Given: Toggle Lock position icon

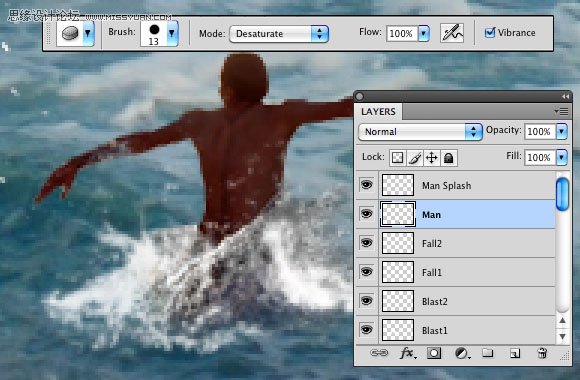Looking at the screenshot, I should coord(432,158).
